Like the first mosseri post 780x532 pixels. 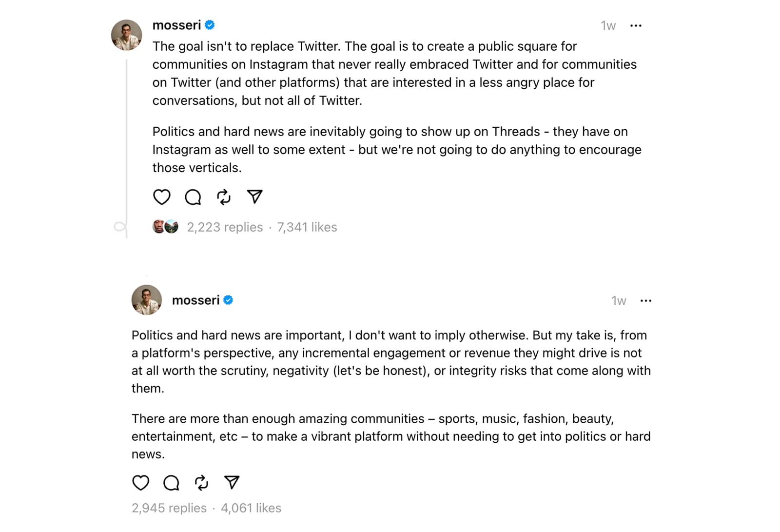tap(161, 197)
